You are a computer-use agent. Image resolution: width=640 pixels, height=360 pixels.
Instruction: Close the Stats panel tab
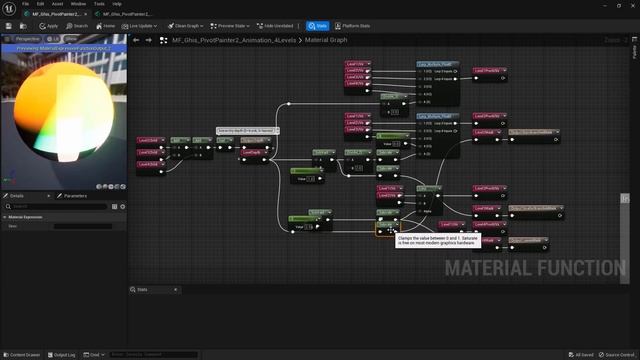pyautogui.click(x=176, y=289)
